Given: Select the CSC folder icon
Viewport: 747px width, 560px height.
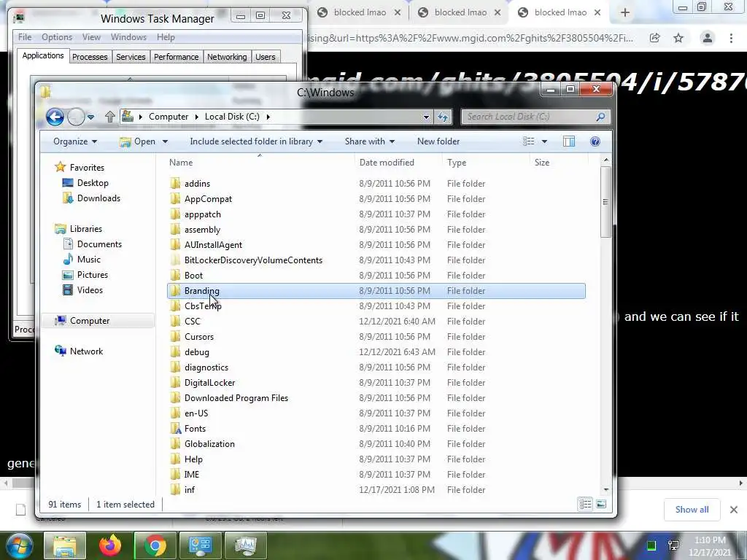Looking at the screenshot, I should click(x=175, y=322).
